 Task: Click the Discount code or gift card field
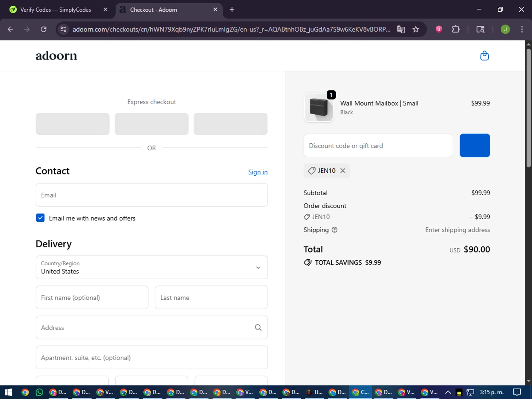tap(378, 145)
